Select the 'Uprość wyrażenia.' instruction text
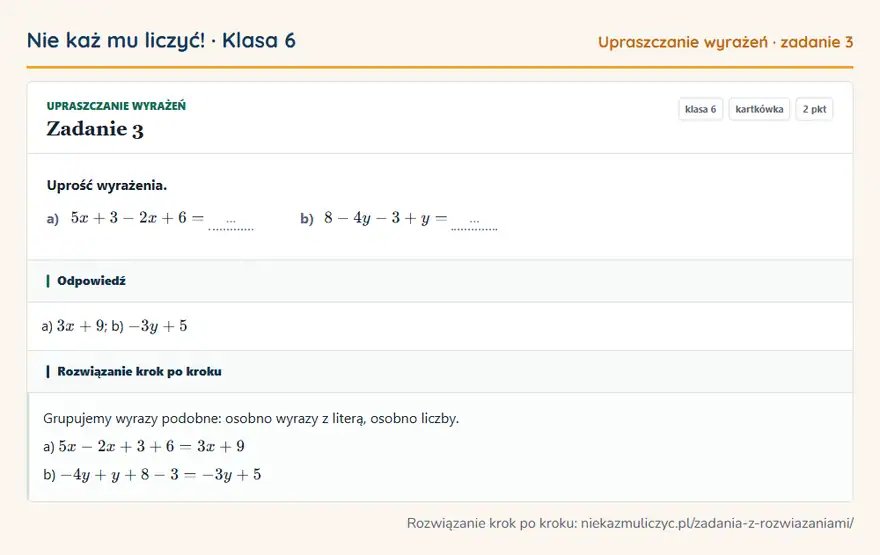 tap(107, 185)
